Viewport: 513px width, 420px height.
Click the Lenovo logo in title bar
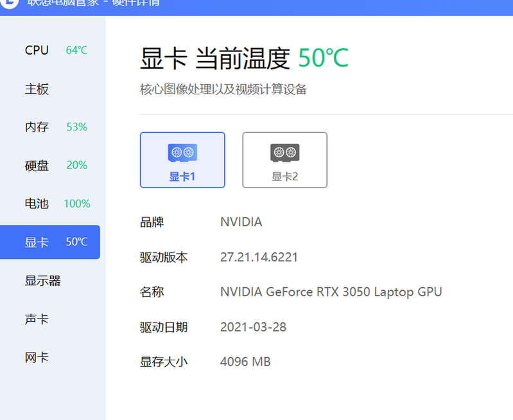coord(9,3)
